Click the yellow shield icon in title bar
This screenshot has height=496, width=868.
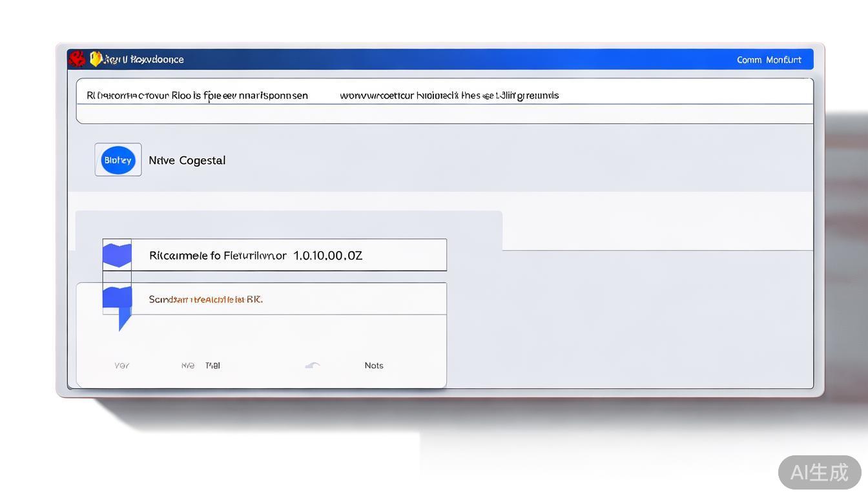point(96,59)
